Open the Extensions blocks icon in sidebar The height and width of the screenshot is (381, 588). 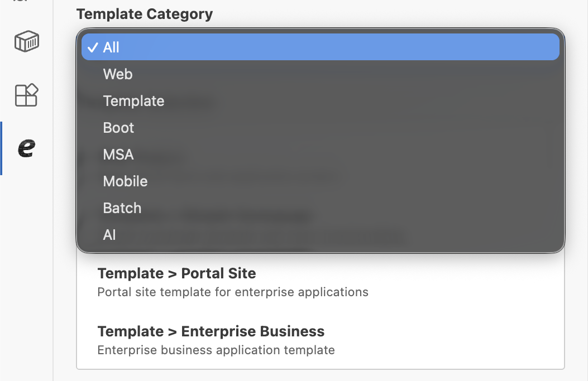[x=26, y=95]
